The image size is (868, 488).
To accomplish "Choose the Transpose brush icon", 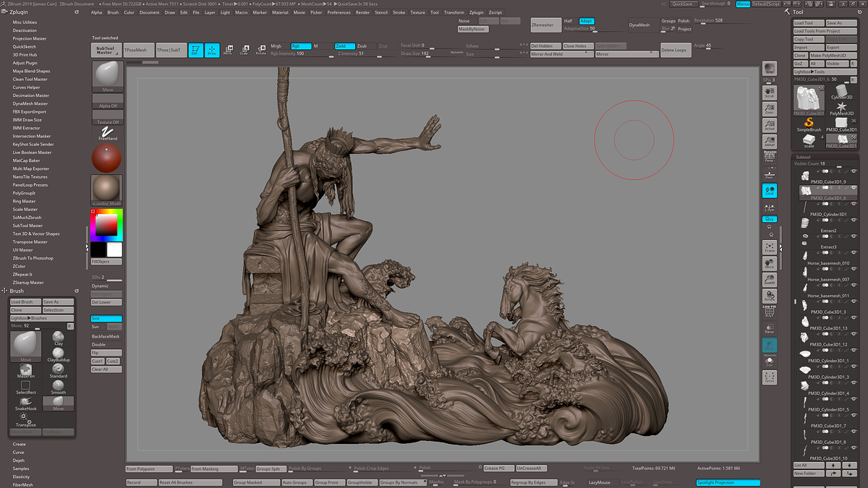I will click(x=25, y=419).
